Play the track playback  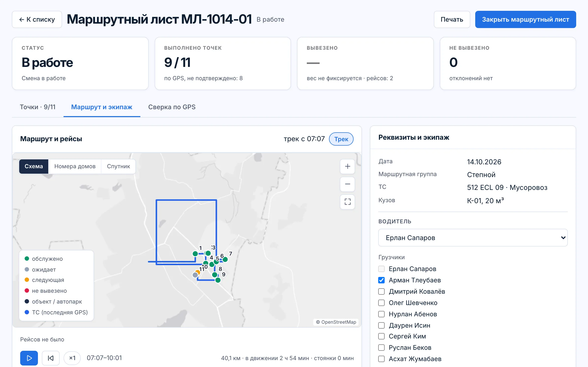click(x=29, y=358)
